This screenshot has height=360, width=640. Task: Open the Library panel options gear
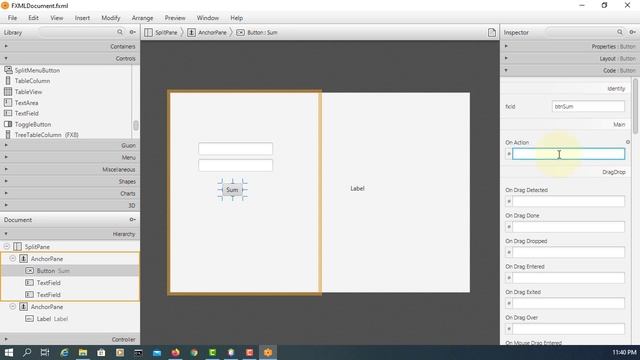click(x=132, y=32)
